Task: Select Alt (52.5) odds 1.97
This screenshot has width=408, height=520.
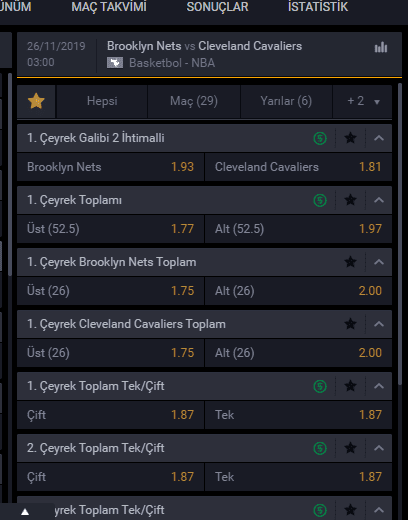Action: point(298,229)
